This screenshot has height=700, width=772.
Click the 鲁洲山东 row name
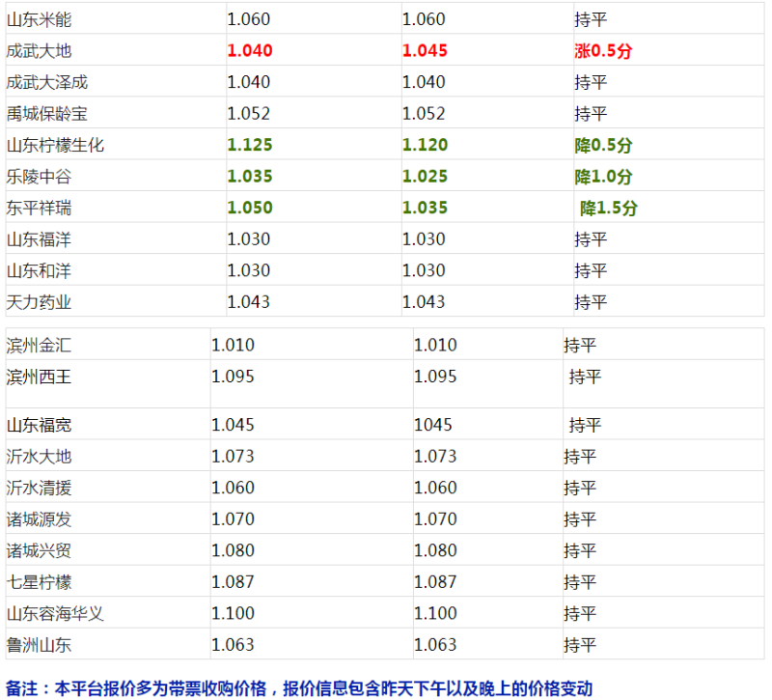39,645
